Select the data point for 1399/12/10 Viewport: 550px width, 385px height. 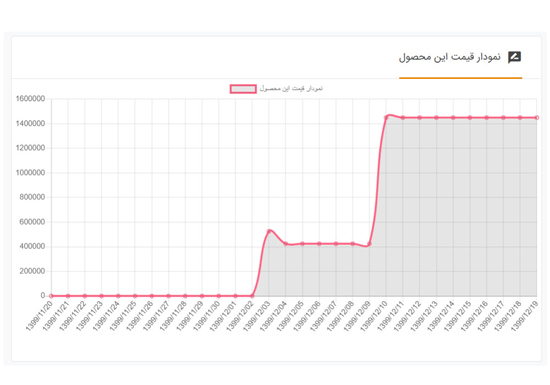tap(386, 118)
